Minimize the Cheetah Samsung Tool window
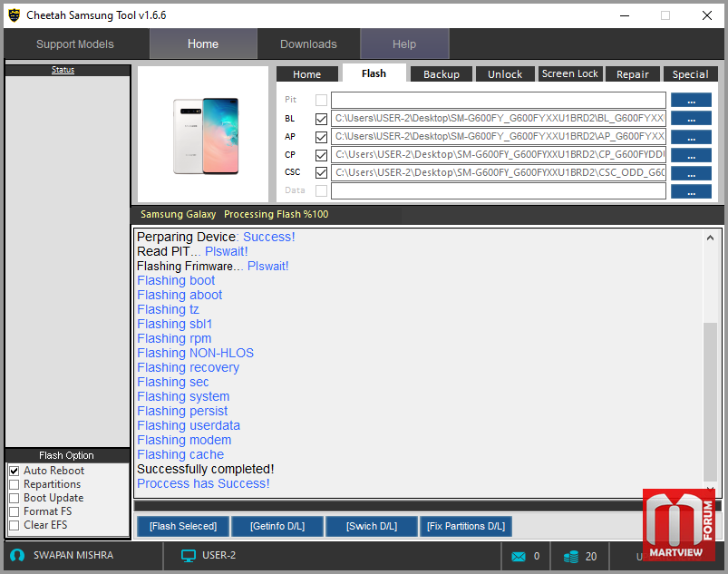The width and height of the screenshot is (728, 574). pyautogui.click(x=625, y=15)
